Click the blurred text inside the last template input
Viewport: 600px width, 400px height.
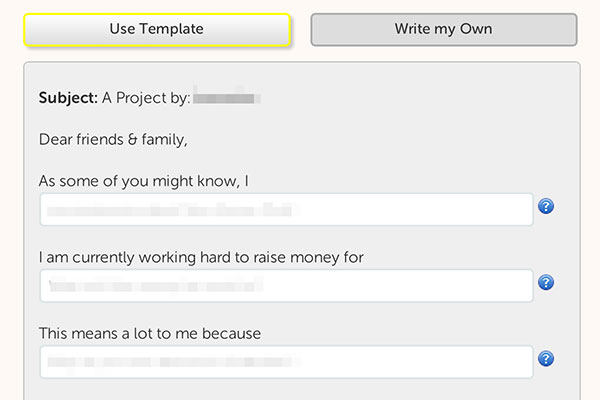tap(172, 362)
